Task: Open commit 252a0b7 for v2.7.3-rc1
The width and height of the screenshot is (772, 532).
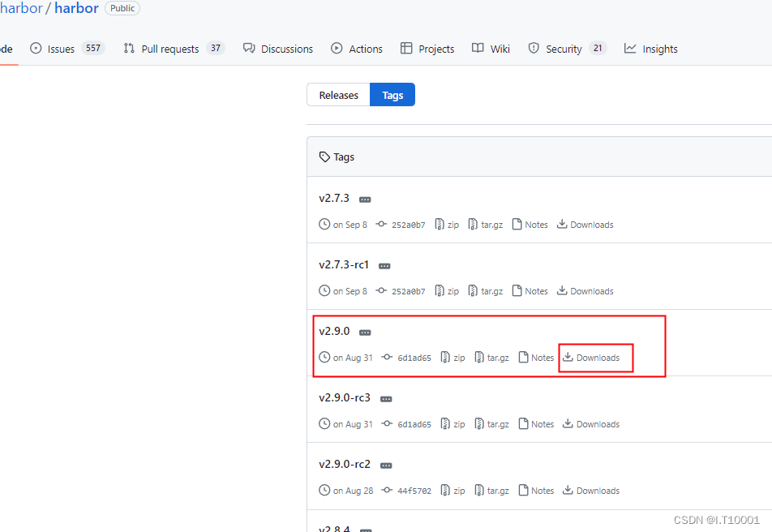Action: [x=401, y=291]
